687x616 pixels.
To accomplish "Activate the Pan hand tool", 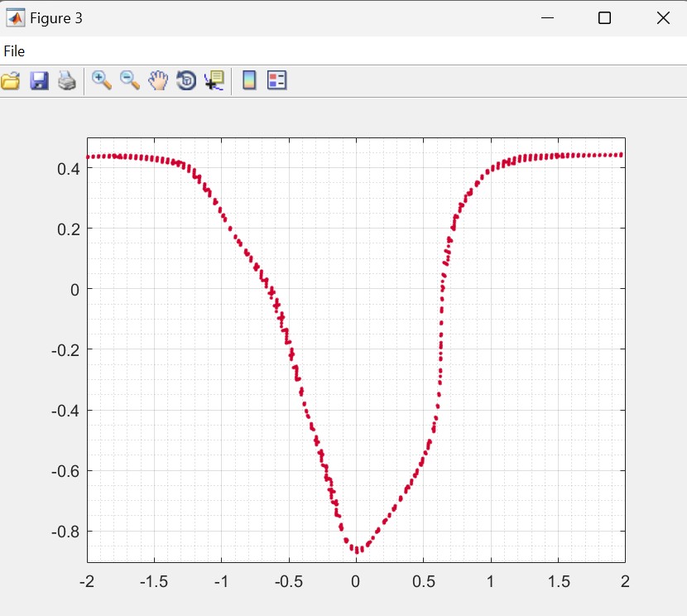I will point(158,80).
